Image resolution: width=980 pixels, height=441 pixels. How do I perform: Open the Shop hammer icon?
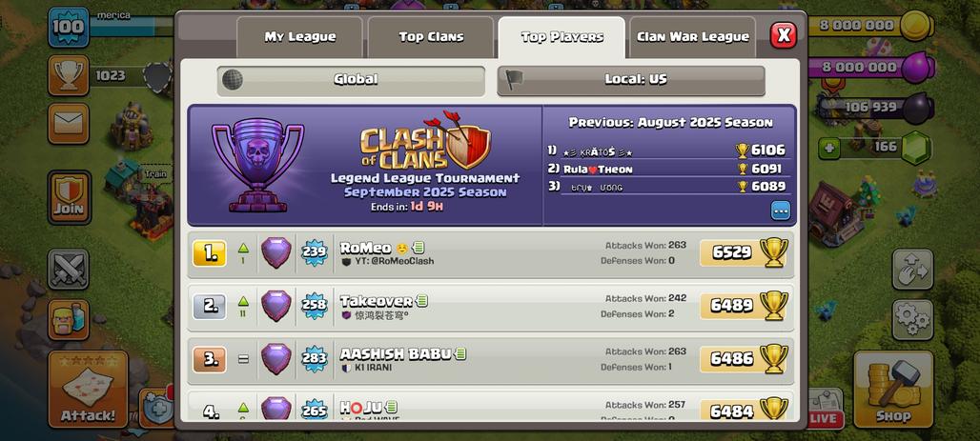(893, 390)
